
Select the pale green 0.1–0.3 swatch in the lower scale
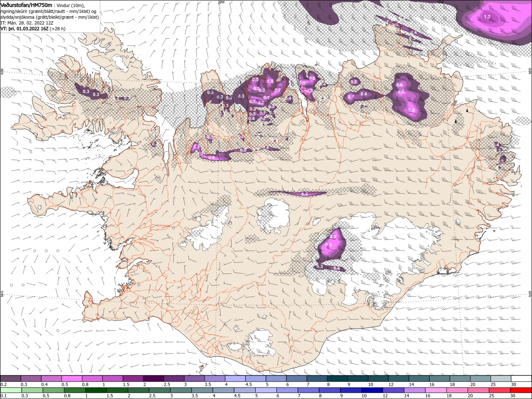coord(11,390)
